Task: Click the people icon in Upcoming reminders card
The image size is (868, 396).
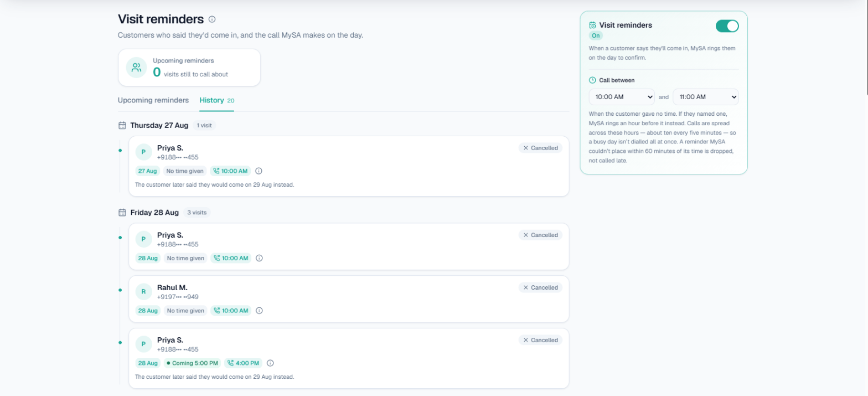Action: (136, 68)
